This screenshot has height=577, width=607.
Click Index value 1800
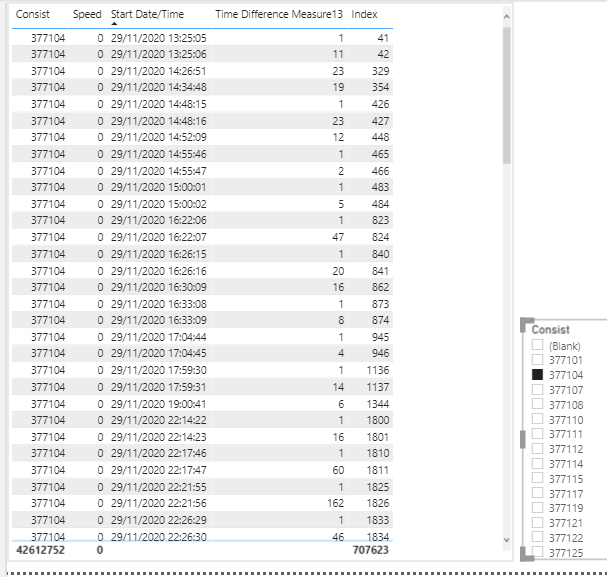click(x=378, y=420)
